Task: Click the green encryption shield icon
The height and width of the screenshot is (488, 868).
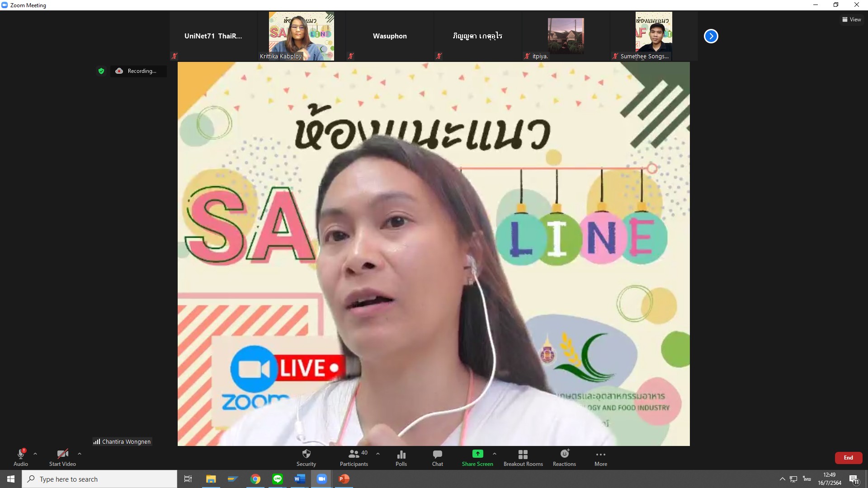Action: point(101,71)
